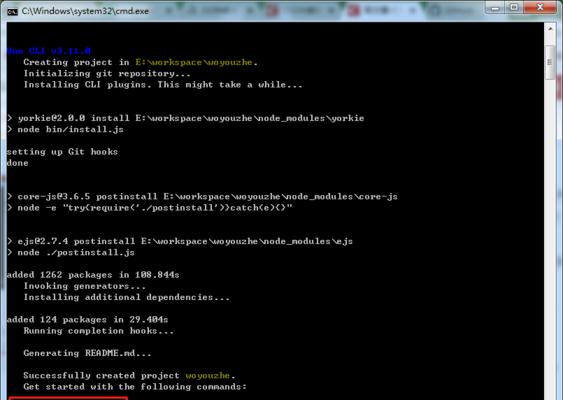This screenshot has height=400, width=563.
Task: Click the yellow project name woyouzhe
Action: pos(208,376)
